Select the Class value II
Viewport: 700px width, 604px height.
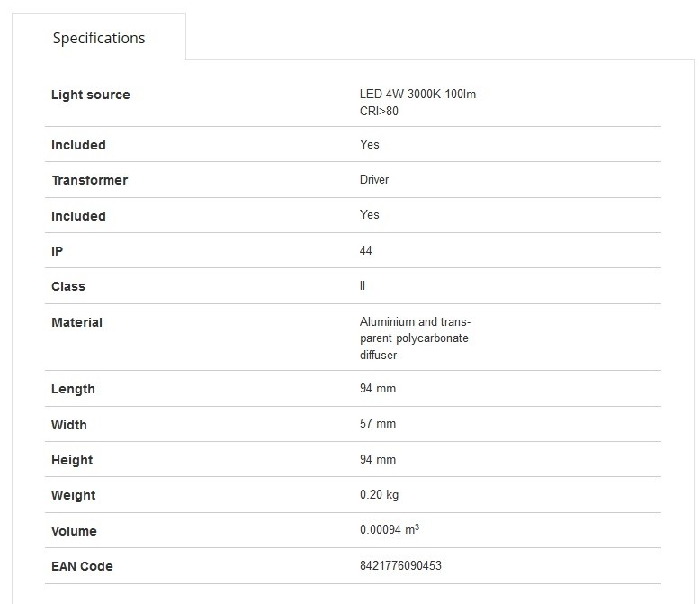click(x=363, y=286)
